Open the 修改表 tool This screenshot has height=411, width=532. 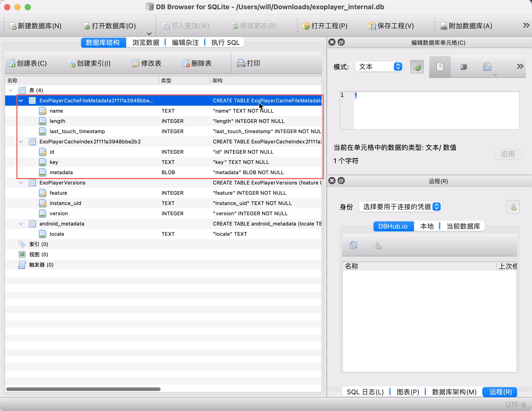click(x=146, y=63)
